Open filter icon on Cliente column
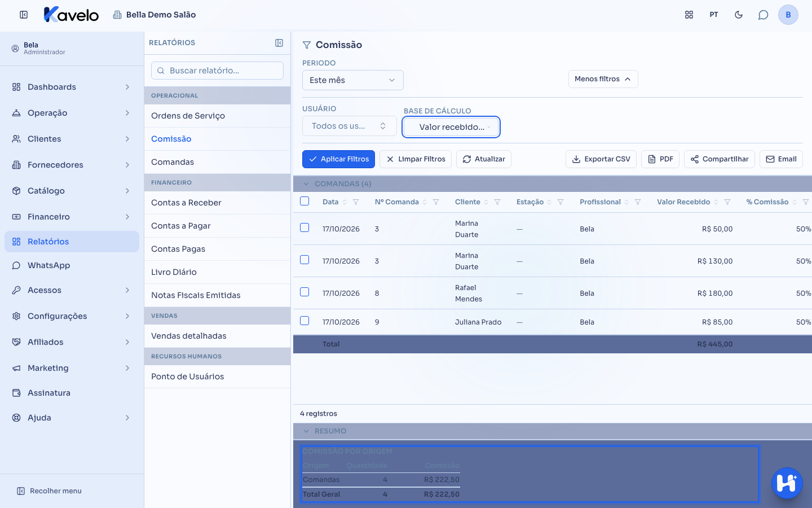 (497, 202)
